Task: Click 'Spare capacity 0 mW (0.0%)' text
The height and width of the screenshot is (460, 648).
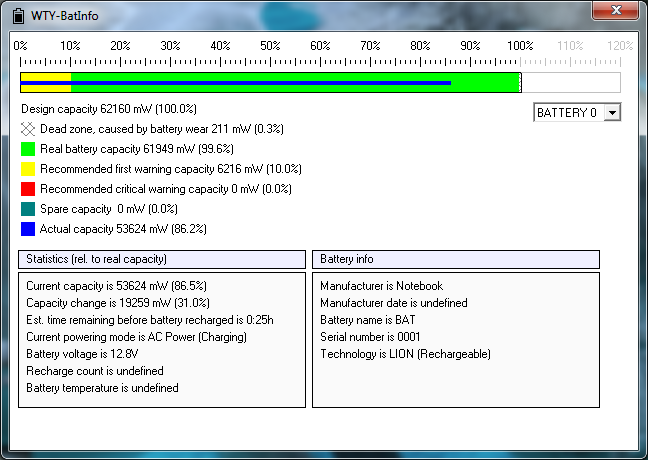Action: (109, 209)
